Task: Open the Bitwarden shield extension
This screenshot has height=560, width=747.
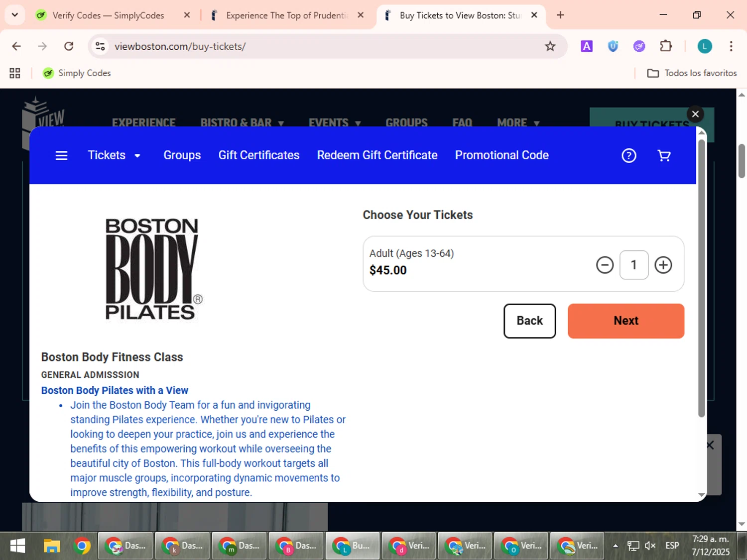Action: [x=613, y=46]
